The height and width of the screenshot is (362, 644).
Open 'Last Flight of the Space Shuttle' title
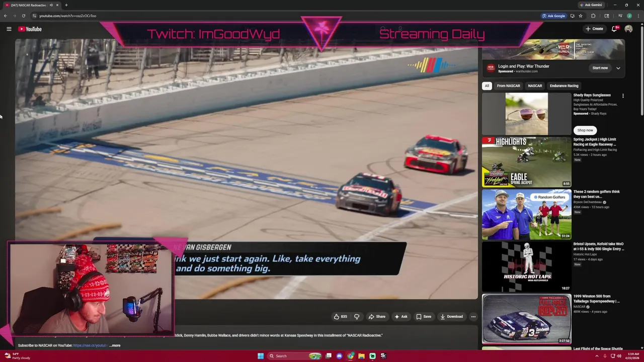(x=598, y=348)
